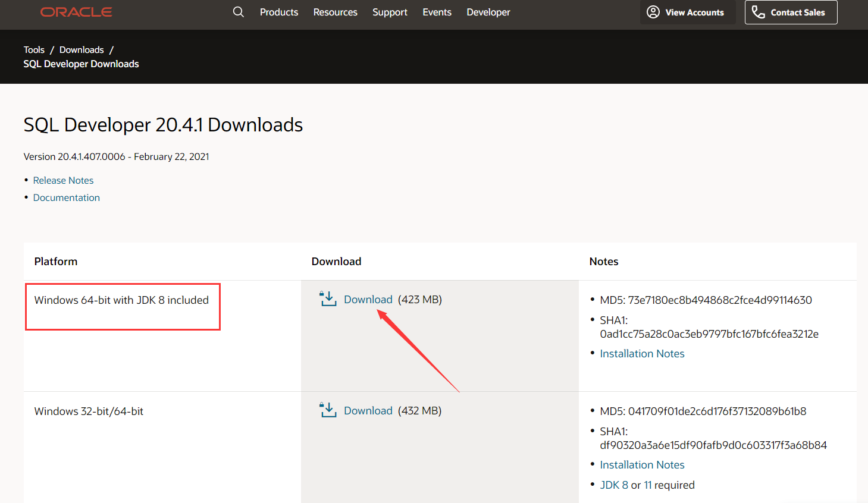Select the SHA1 0ad1cc75a28c0ac3eb9797bfc167bfc6fea3212e text
This screenshot has width=868, height=503.
(x=709, y=327)
